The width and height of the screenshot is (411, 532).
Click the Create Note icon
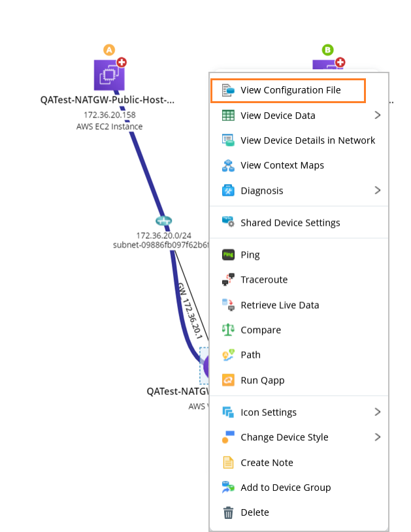click(x=228, y=463)
